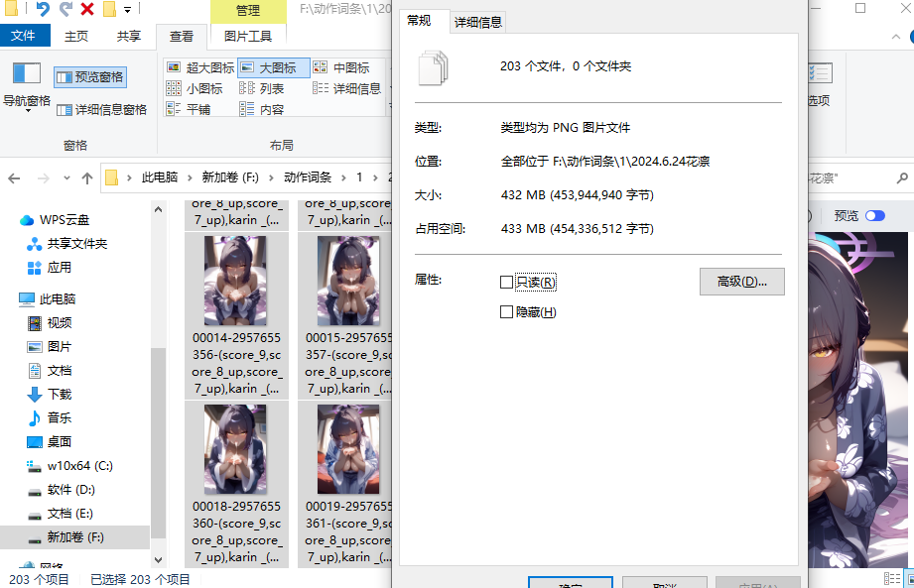The width and height of the screenshot is (914, 588).
Task: Open 下载 folder in navigation pane
Action: [50, 395]
